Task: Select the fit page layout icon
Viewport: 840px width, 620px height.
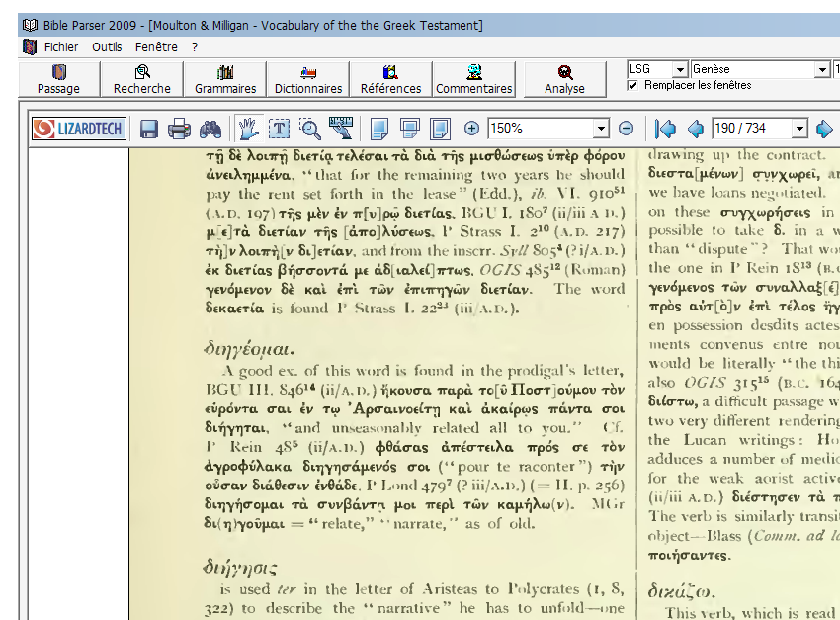Action: 441,130
